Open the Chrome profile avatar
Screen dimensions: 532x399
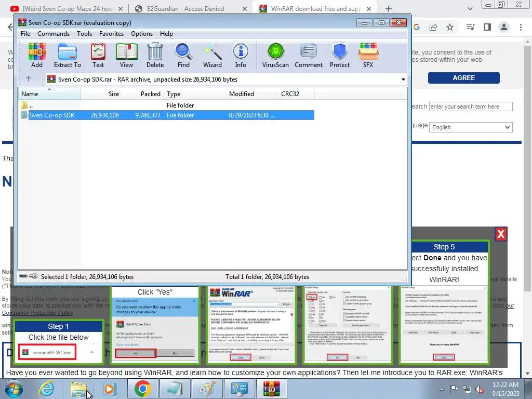[x=504, y=27]
